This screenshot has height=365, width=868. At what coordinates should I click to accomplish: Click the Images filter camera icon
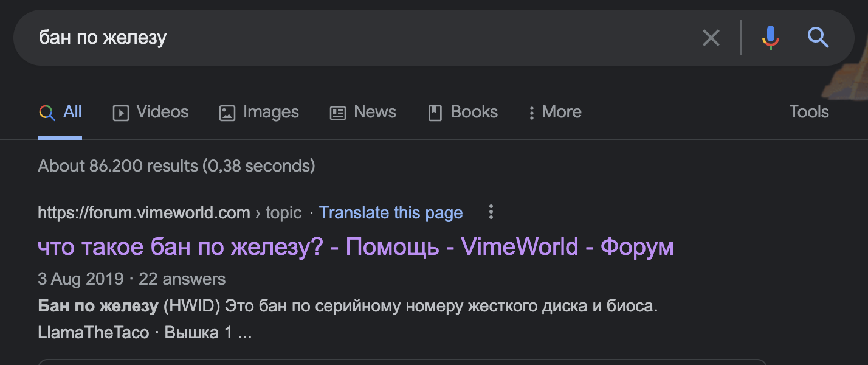227,112
